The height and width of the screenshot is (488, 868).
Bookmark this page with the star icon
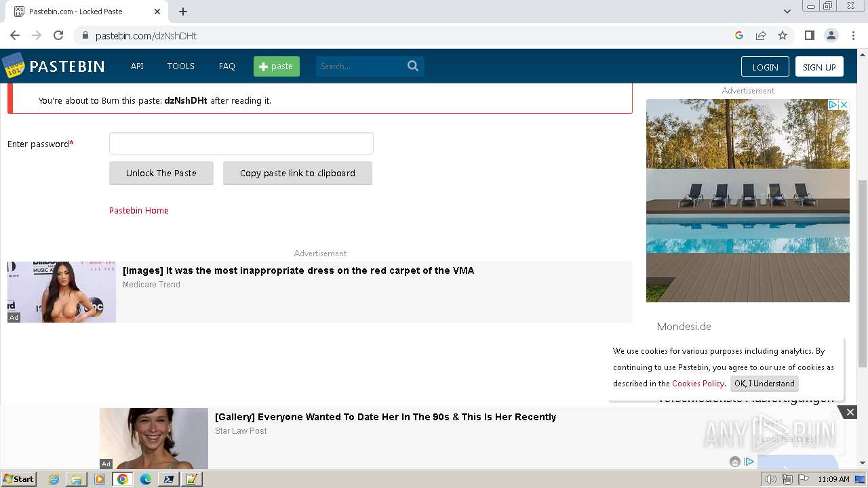pos(783,35)
